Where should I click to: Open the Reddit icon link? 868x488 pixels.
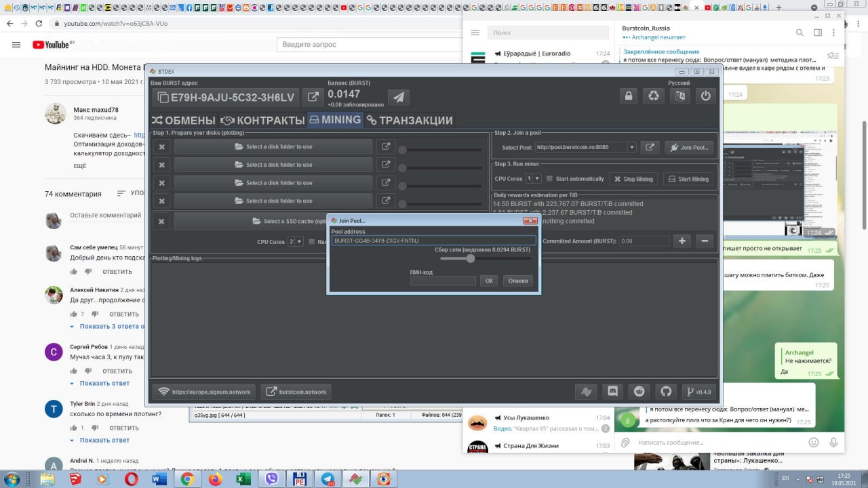639,391
